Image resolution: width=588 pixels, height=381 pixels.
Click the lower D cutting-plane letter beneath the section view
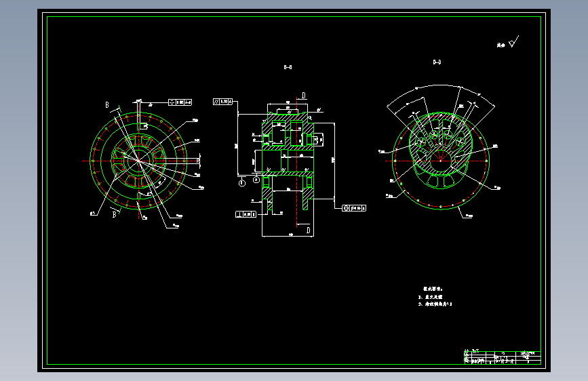point(309,230)
